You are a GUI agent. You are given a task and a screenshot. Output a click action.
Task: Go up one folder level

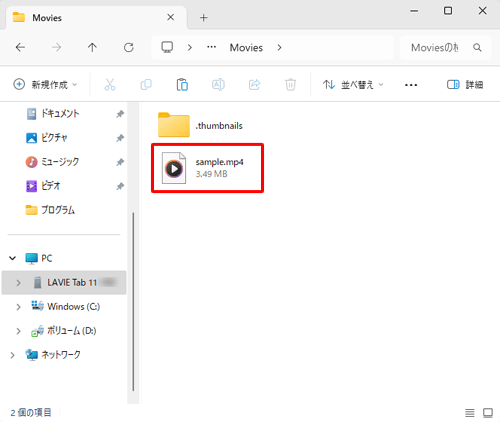pyautogui.click(x=92, y=48)
